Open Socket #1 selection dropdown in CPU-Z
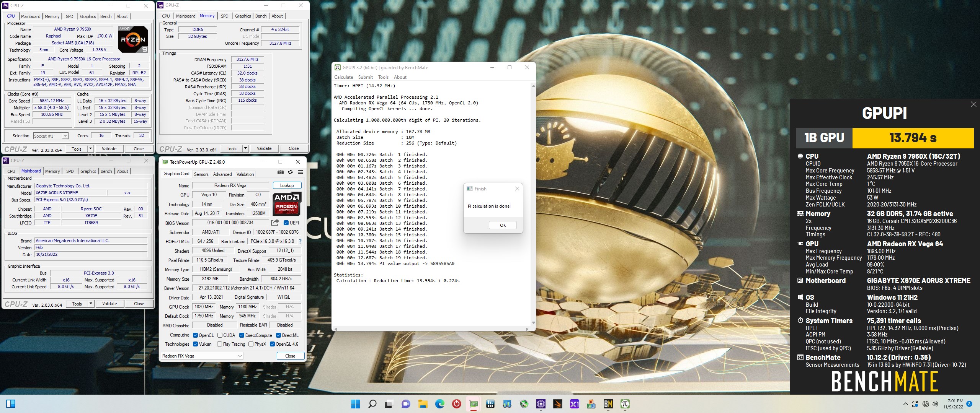The height and width of the screenshot is (413, 980). [51, 136]
